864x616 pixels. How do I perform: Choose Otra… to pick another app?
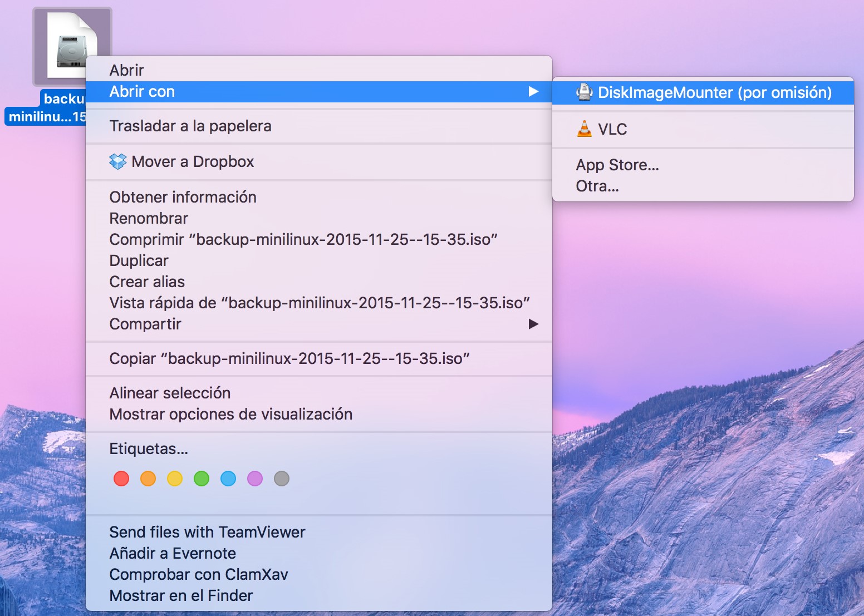click(703, 186)
